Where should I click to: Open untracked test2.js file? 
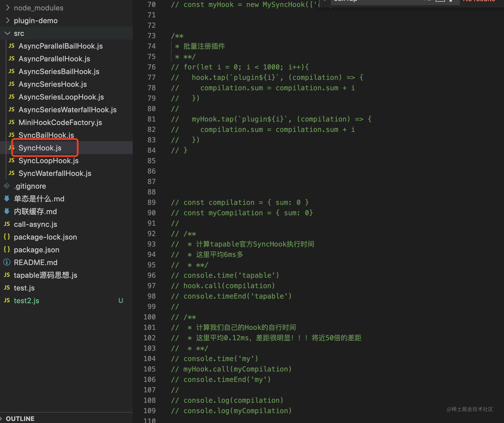[26, 301]
